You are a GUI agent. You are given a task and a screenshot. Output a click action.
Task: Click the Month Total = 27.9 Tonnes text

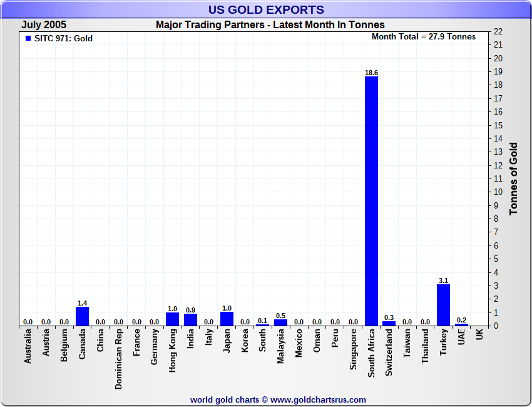click(x=424, y=37)
